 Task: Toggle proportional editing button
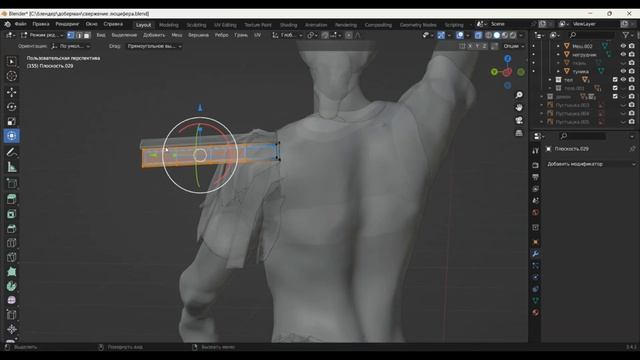pyautogui.click(x=349, y=36)
